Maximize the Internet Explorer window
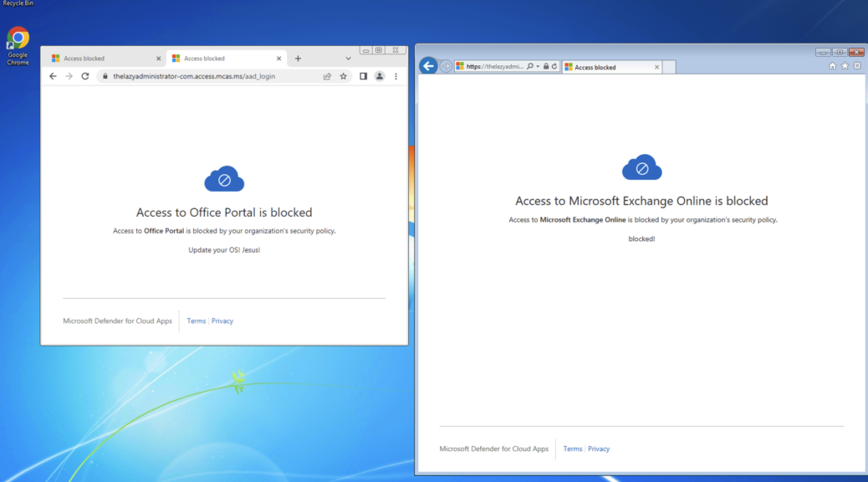 point(840,52)
